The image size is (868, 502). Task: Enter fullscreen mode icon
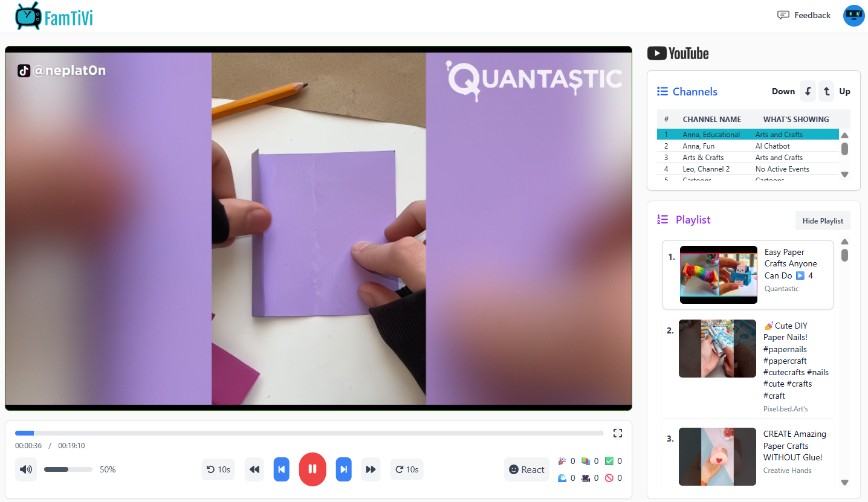(x=617, y=433)
